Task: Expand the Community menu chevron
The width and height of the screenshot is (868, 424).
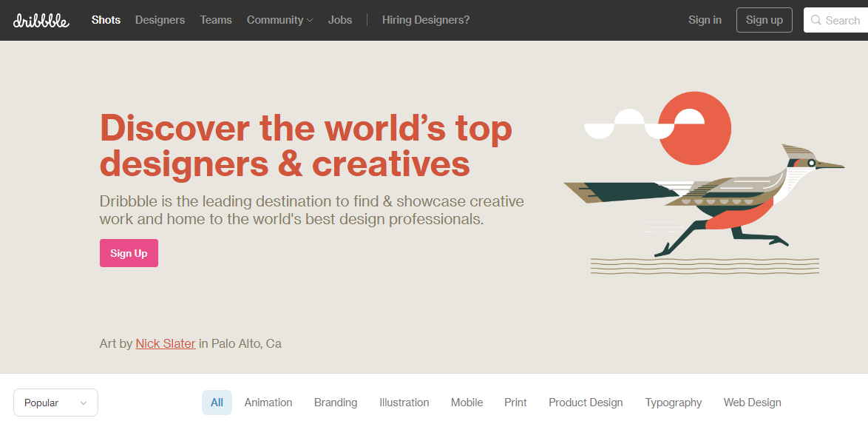Action: pyautogui.click(x=310, y=21)
